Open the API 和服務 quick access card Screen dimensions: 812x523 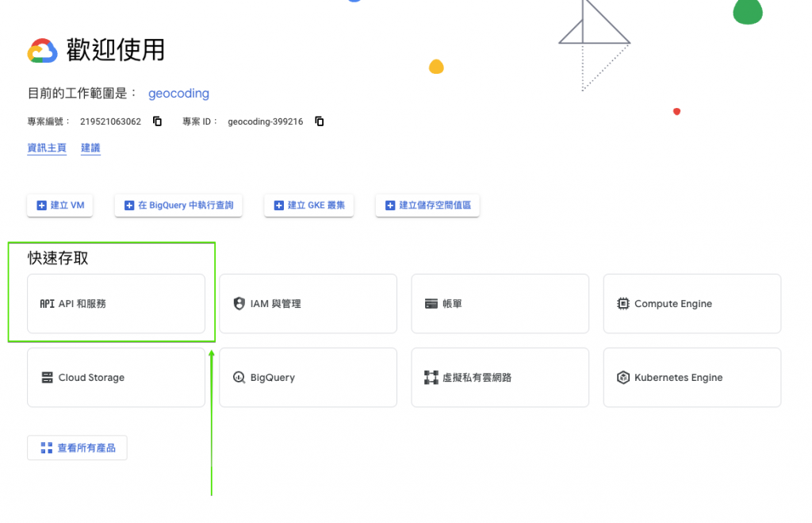(116, 304)
